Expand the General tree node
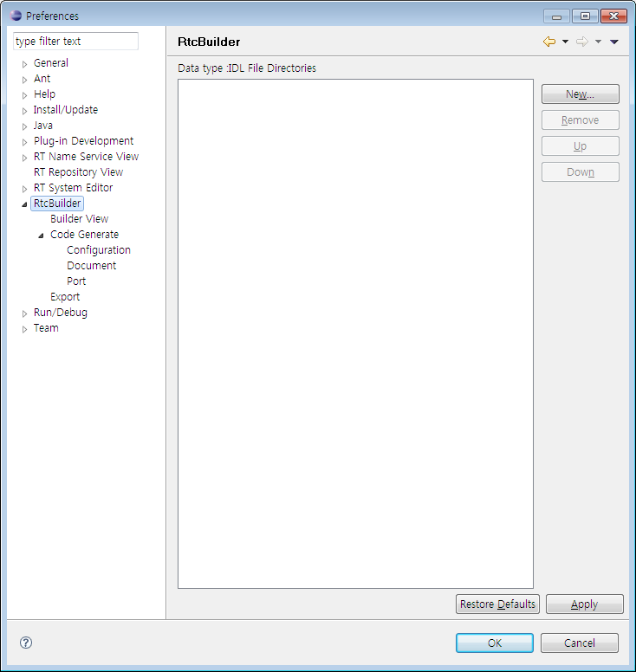 point(24,64)
